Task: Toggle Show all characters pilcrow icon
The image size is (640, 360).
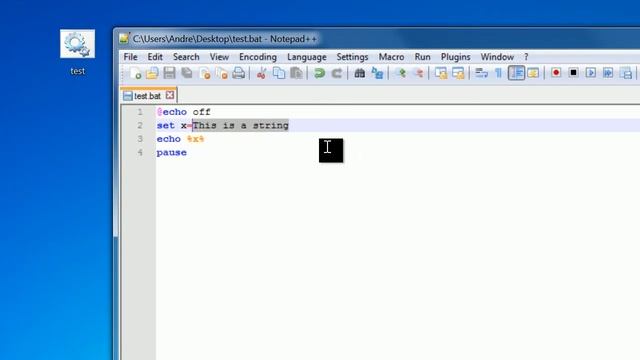Action: tap(498, 73)
